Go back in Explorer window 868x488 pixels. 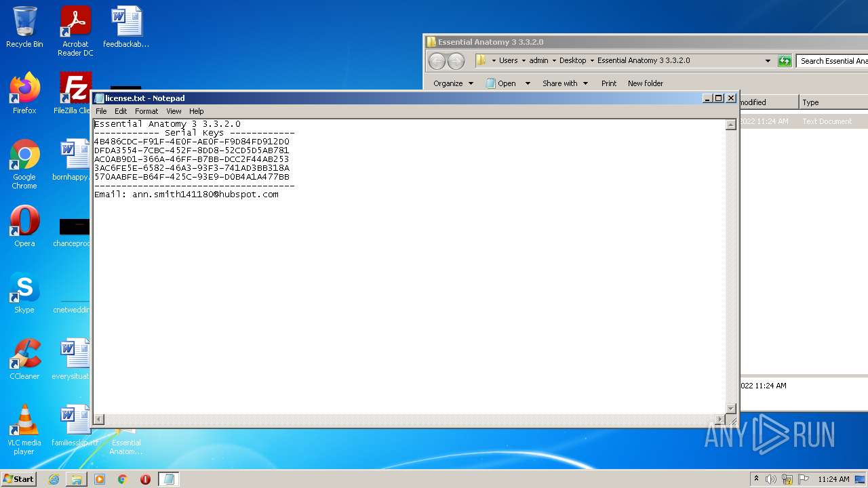(x=437, y=61)
